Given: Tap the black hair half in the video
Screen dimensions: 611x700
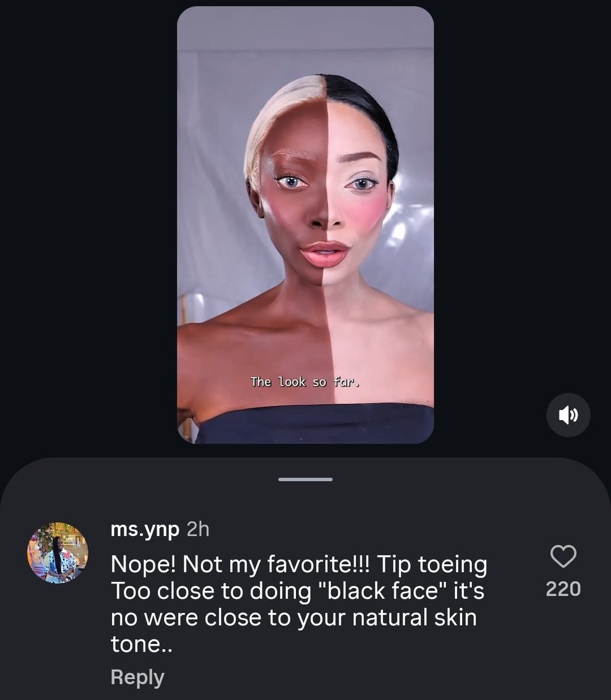Looking at the screenshot, I should (x=365, y=111).
